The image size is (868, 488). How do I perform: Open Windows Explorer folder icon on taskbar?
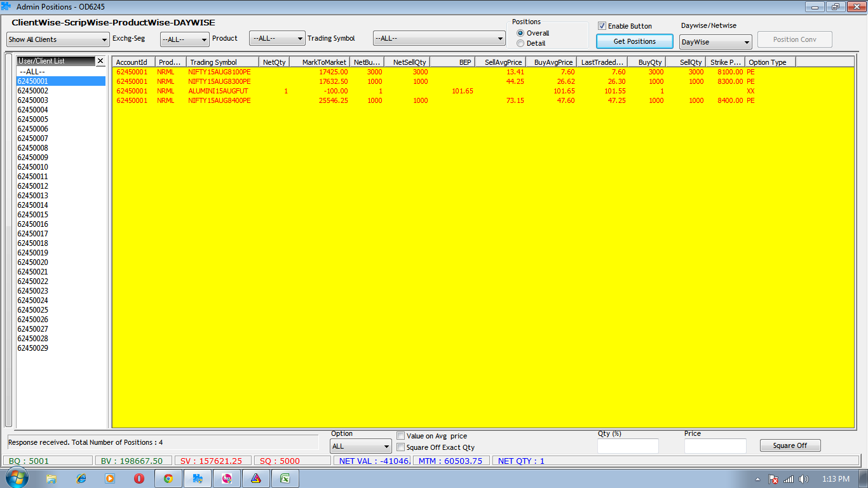coord(51,478)
